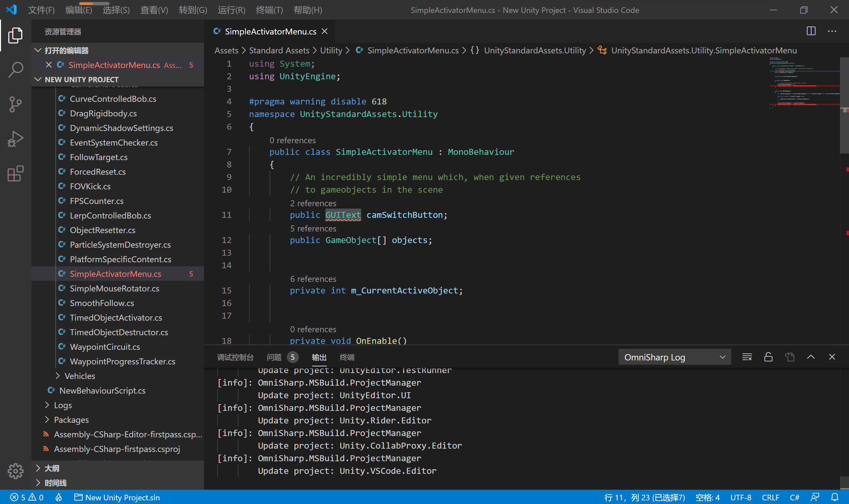This screenshot has width=849, height=504.
Task: Maximize the bottom panel size
Action: coord(811,357)
